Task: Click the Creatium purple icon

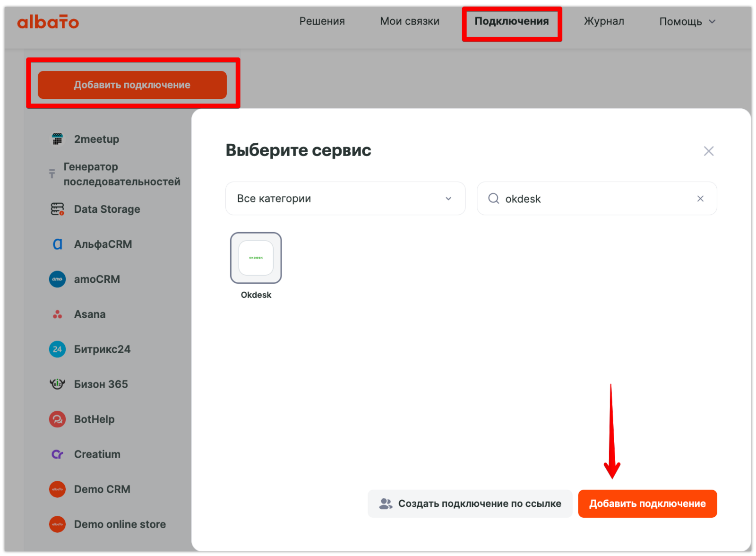Action: 57,454
